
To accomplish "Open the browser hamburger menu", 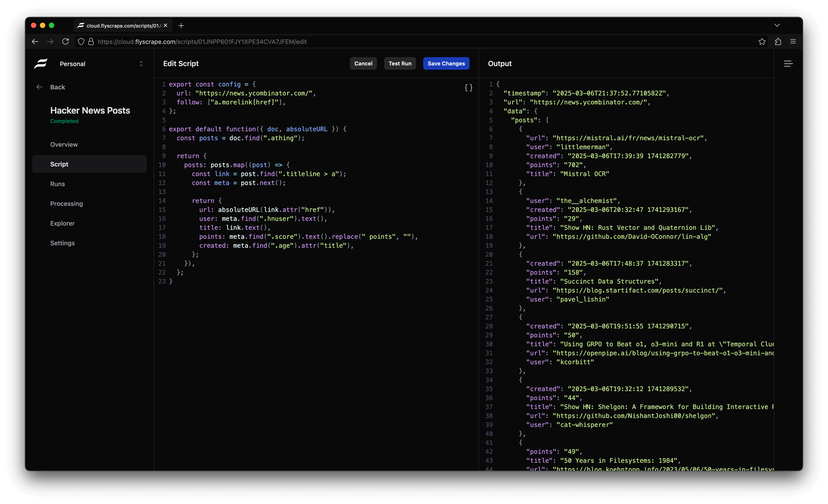I will [793, 42].
